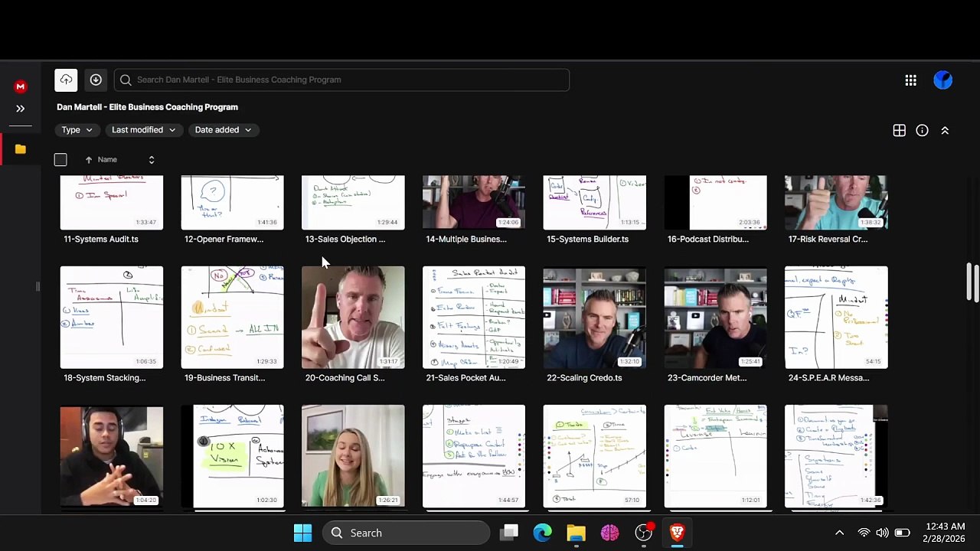Open the 22-Scaling Credo.ts thumbnail

coord(595,318)
